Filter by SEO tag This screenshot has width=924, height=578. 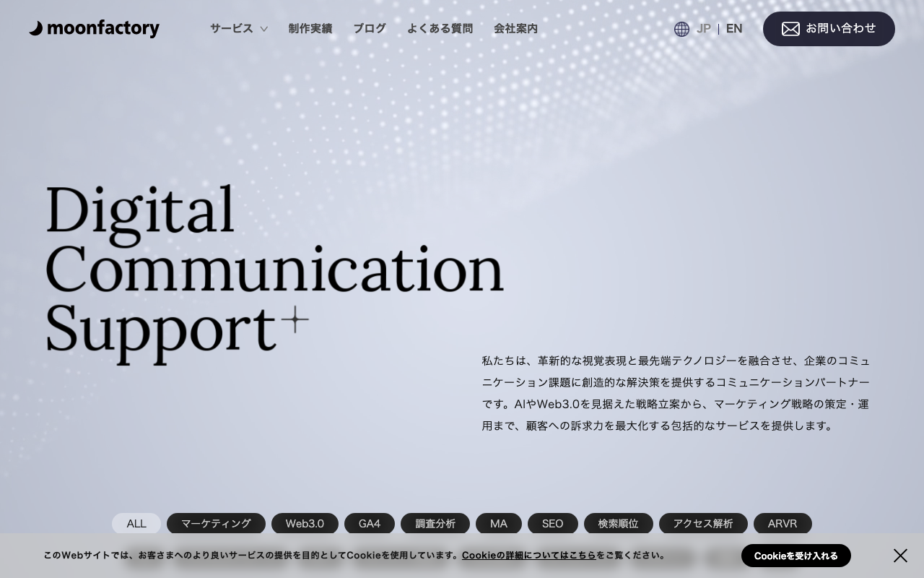[x=553, y=524]
